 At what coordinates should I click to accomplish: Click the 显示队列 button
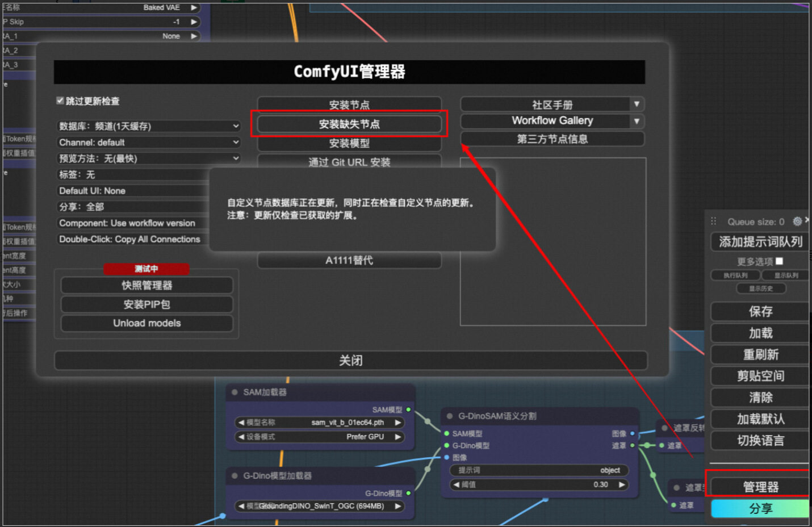pos(786,275)
